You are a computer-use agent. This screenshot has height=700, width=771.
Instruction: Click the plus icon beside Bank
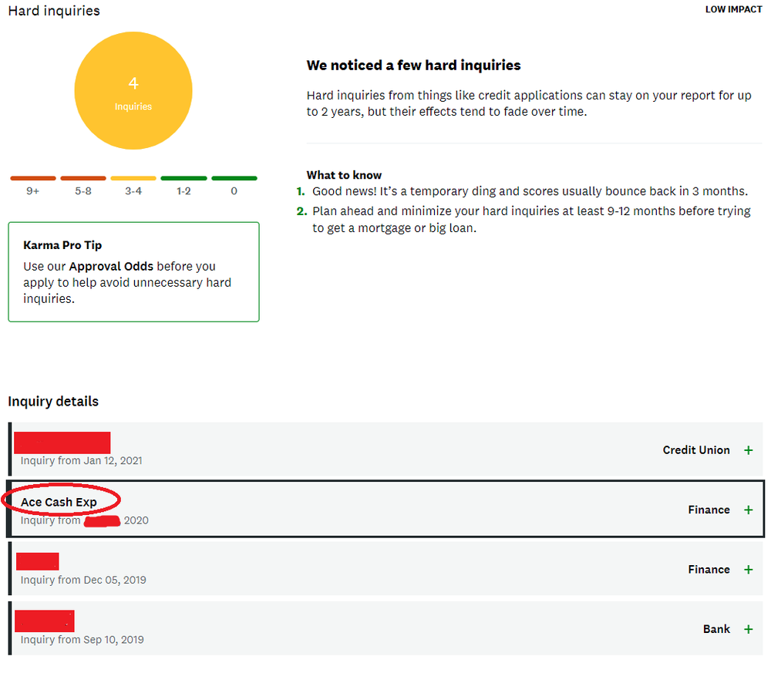tap(748, 629)
